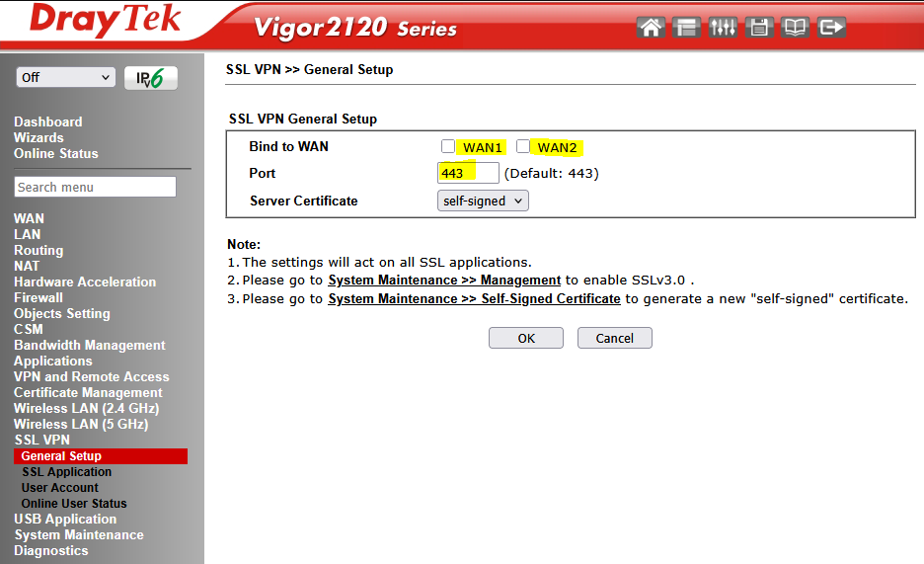The image size is (924, 564).
Task: Open the LAN menu
Action: [27, 234]
